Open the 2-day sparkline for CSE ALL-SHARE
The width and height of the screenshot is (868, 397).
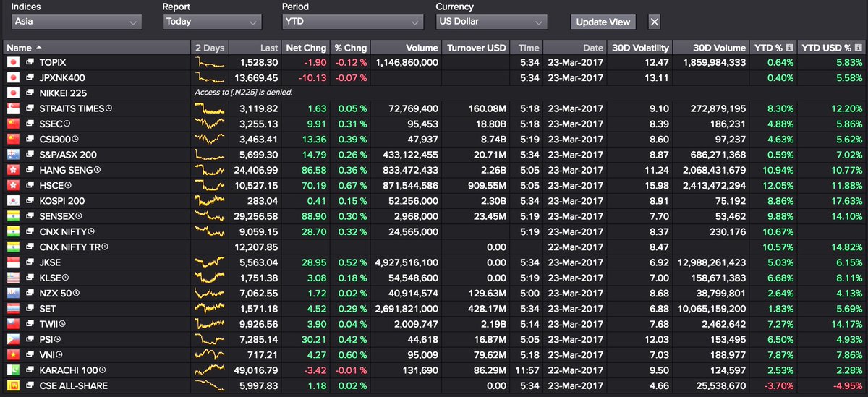pos(210,385)
